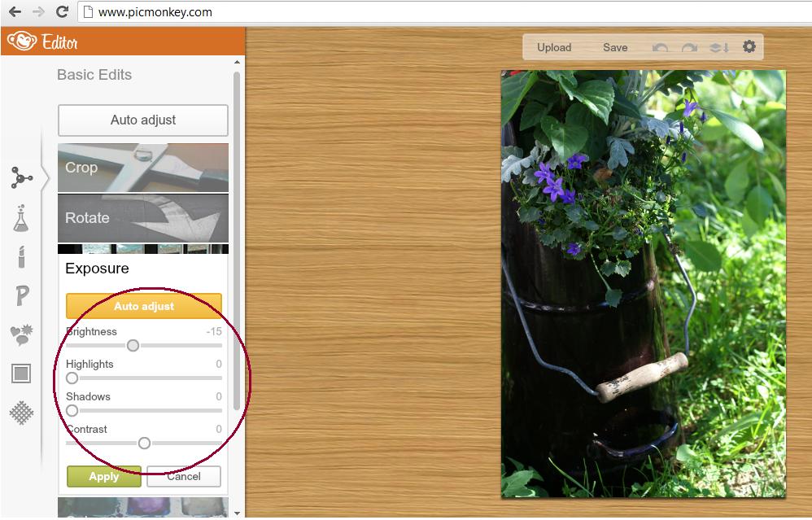
Task: Click the Shadows slider handle
Action: point(72,411)
